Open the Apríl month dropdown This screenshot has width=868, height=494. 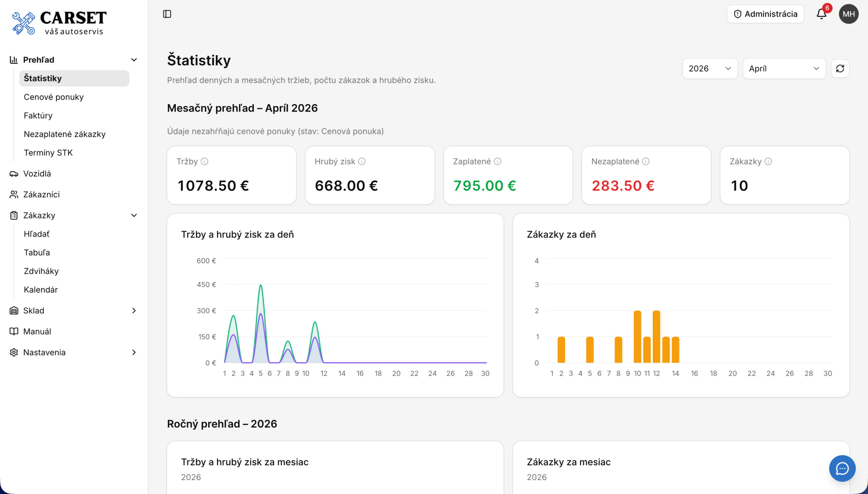(784, 69)
